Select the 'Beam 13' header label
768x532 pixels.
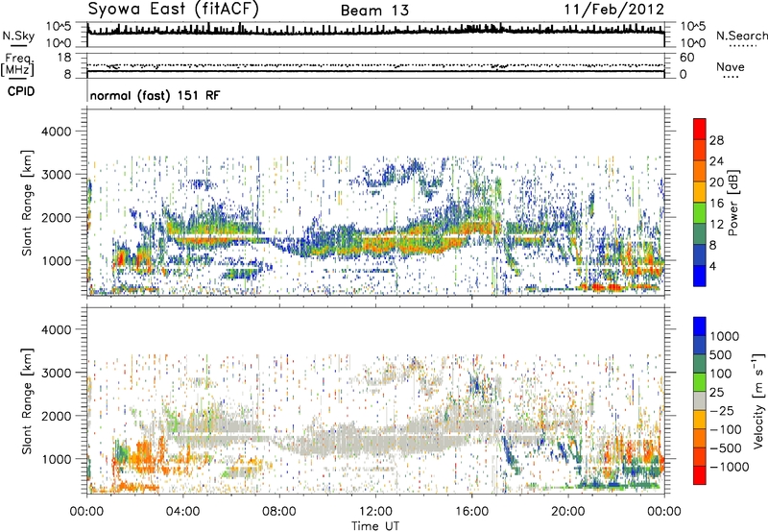tap(374, 11)
